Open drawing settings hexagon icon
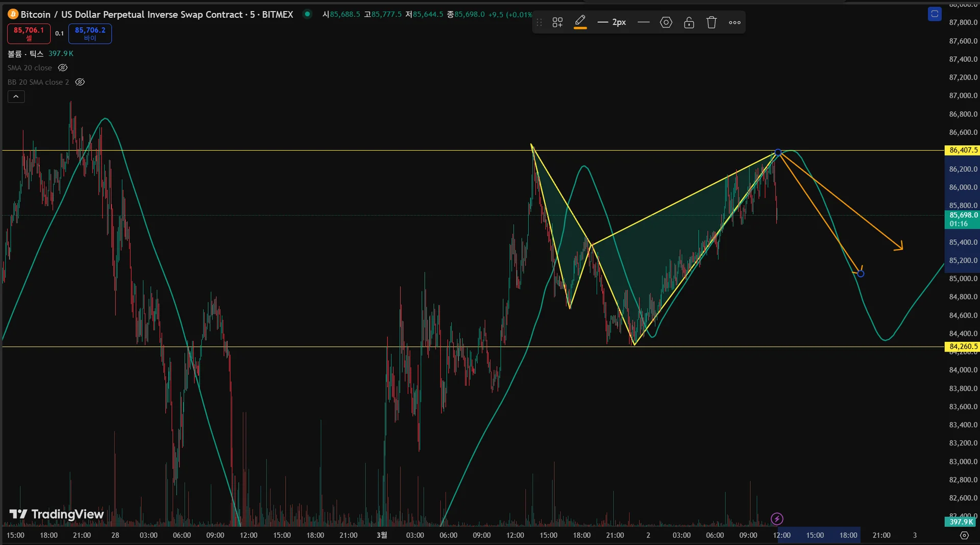The image size is (980, 545). (x=666, y=22)
